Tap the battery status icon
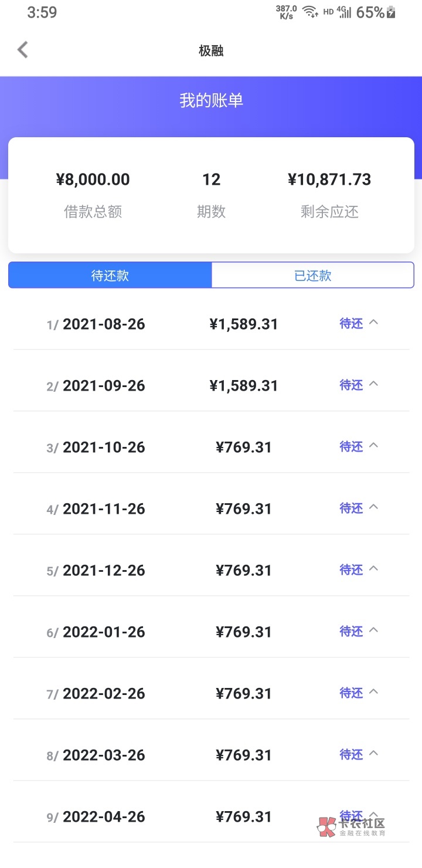Image resolution: width=422 pixels, height=868 pixels. coord(392,12)
